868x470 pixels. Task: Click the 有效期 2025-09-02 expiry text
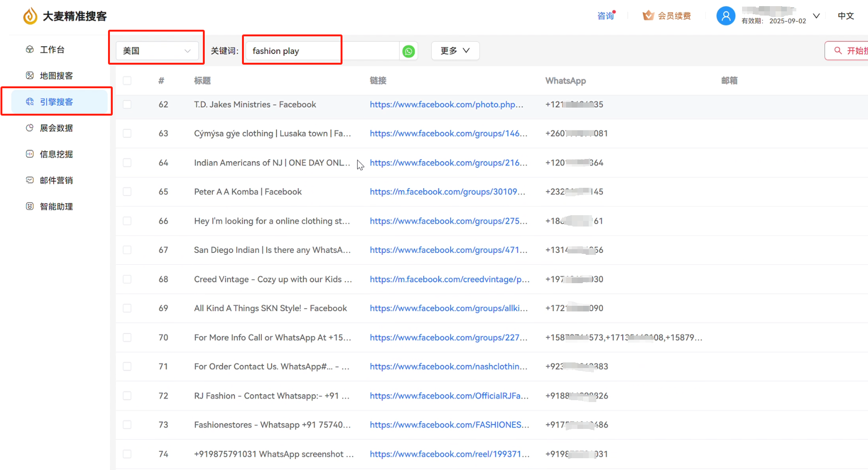tap(774, 21)
